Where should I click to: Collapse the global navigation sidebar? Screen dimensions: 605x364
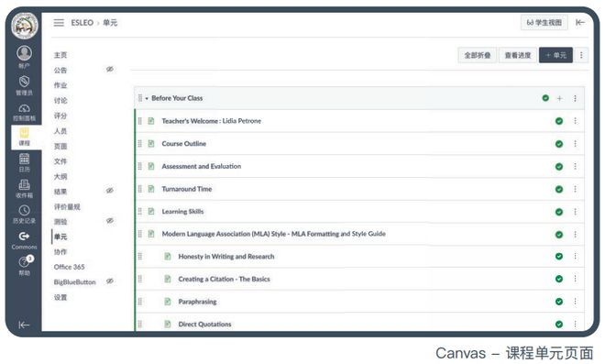(x=24, y=325)
